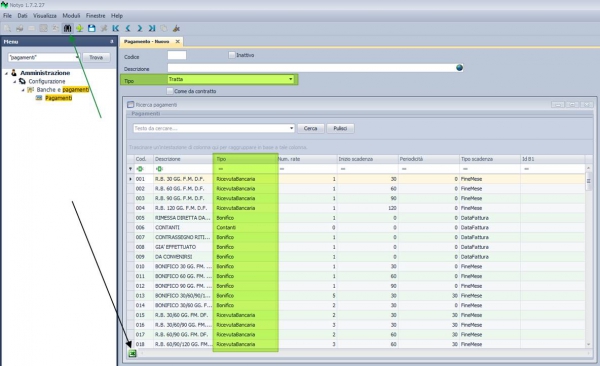
Task: Go to next record arrow icon
Action: 140,28
